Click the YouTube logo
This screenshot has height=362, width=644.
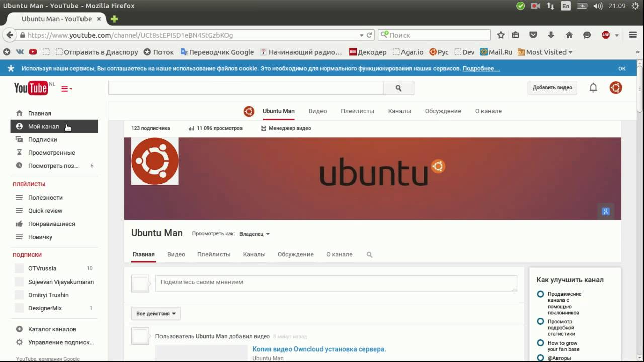tap(31, 88)
